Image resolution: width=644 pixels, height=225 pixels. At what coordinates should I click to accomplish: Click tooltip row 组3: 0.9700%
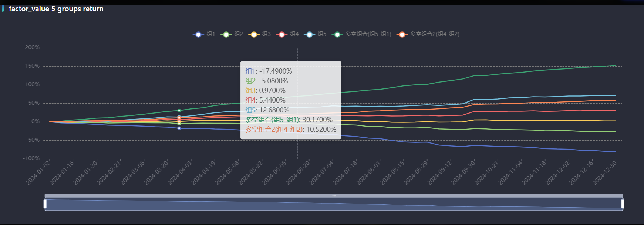point(265,90)
